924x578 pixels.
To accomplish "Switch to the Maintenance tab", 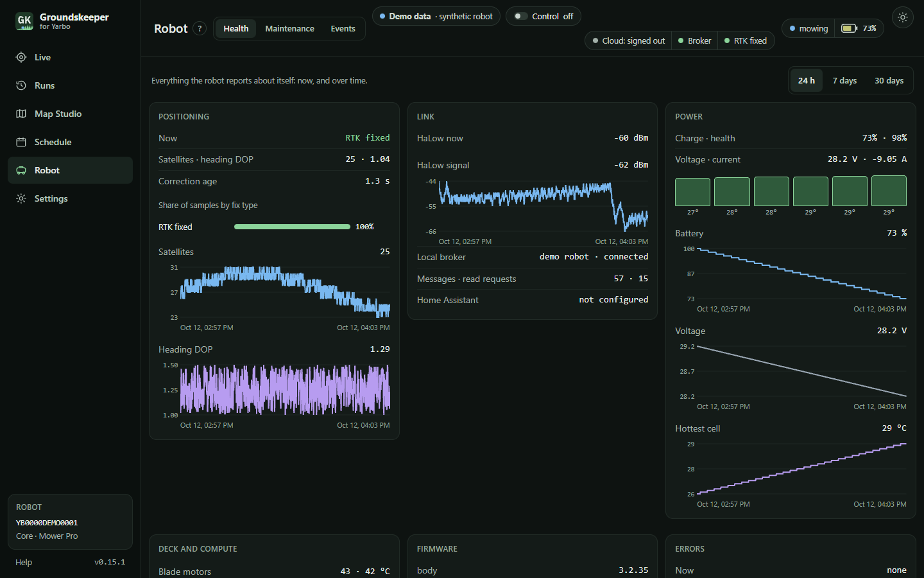I will tap(290, 28).
